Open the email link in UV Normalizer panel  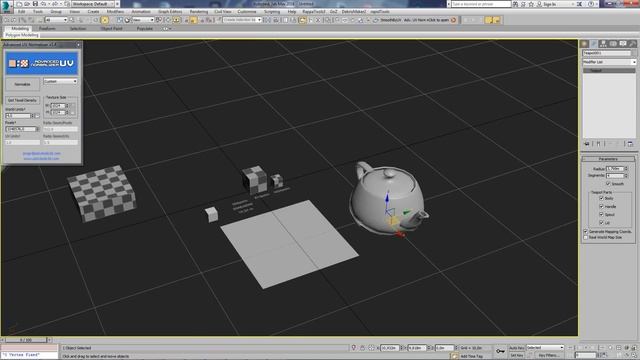point(42,153)
